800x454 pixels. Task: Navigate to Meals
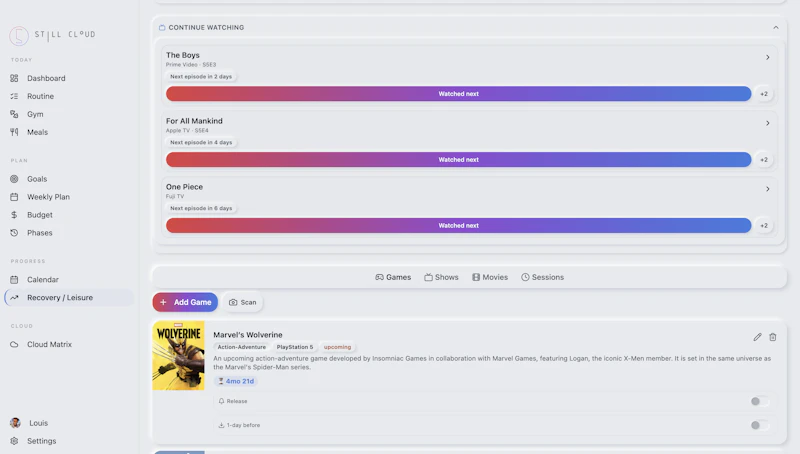[37, 132]
